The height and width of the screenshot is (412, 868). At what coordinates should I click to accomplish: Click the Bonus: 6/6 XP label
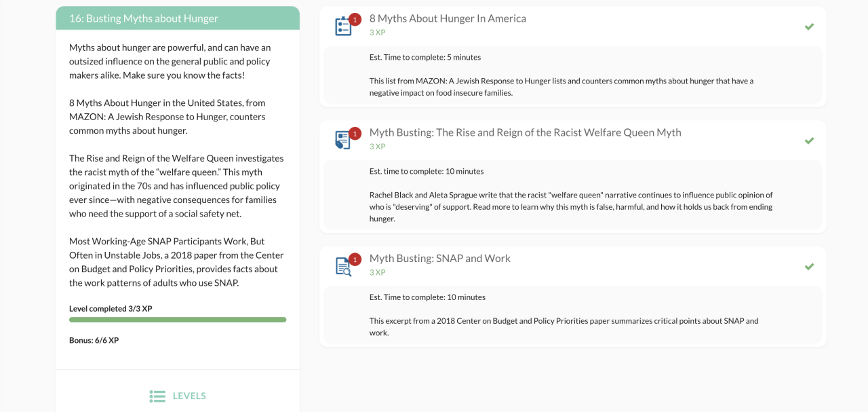coord(94,340)
